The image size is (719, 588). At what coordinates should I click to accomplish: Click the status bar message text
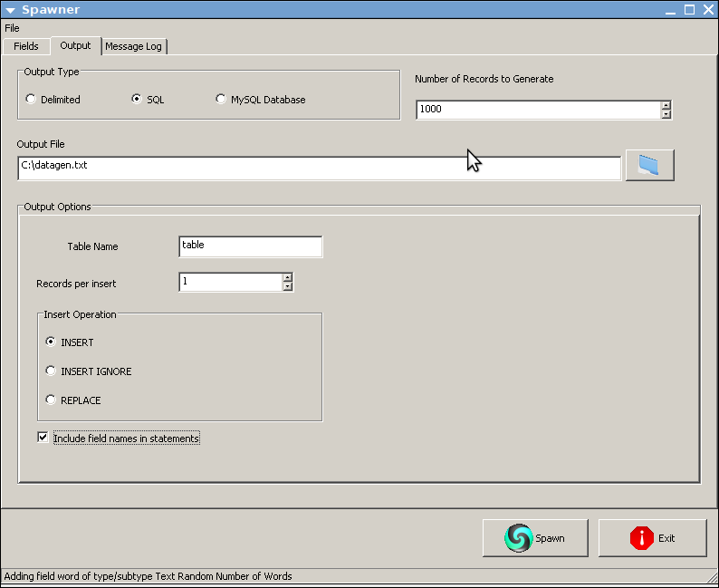pos(149,576)
